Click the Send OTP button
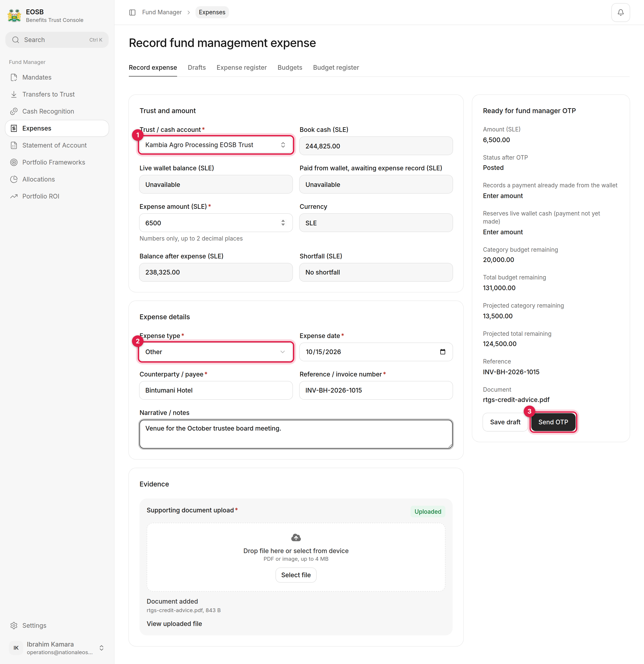 553,422
